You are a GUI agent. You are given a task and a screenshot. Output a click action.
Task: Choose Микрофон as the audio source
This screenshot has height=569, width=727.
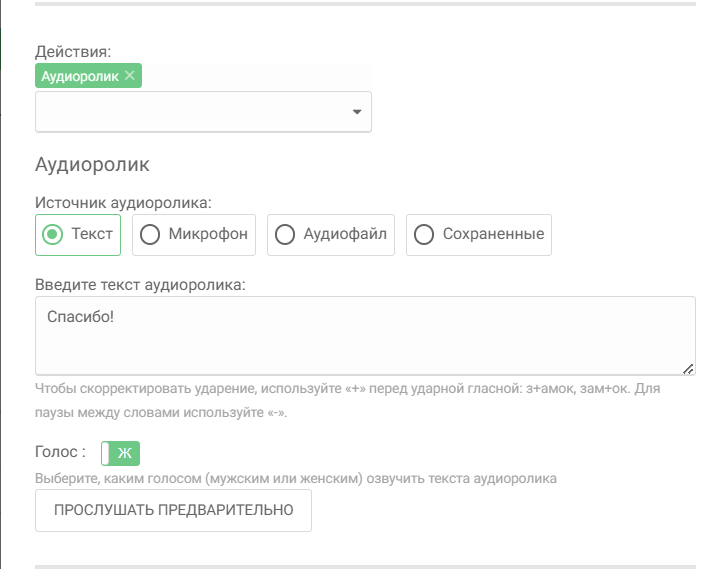coord(194,235)
